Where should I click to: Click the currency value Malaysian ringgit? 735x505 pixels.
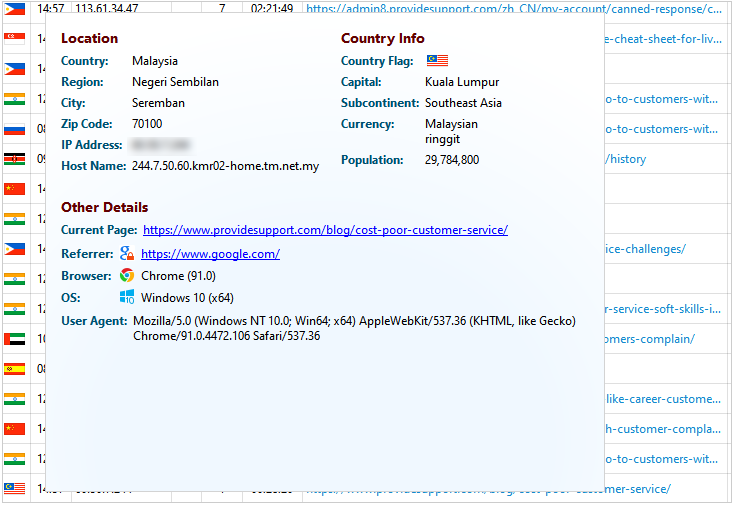[451, 131]
